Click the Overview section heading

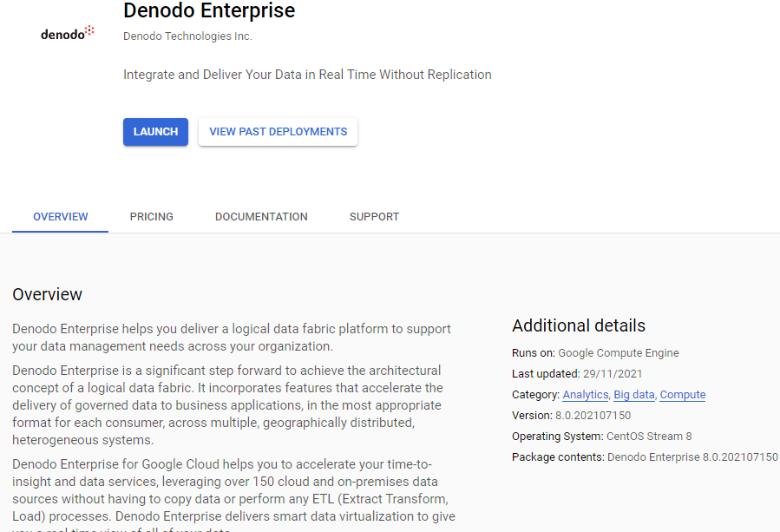point(47,294)
